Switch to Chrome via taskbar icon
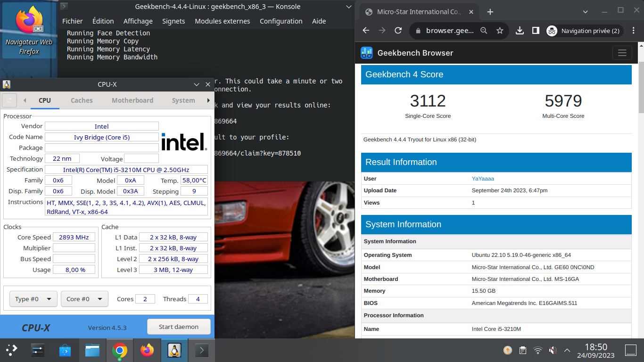This screenshot has height=362, width=644. [x=120, y=350]
